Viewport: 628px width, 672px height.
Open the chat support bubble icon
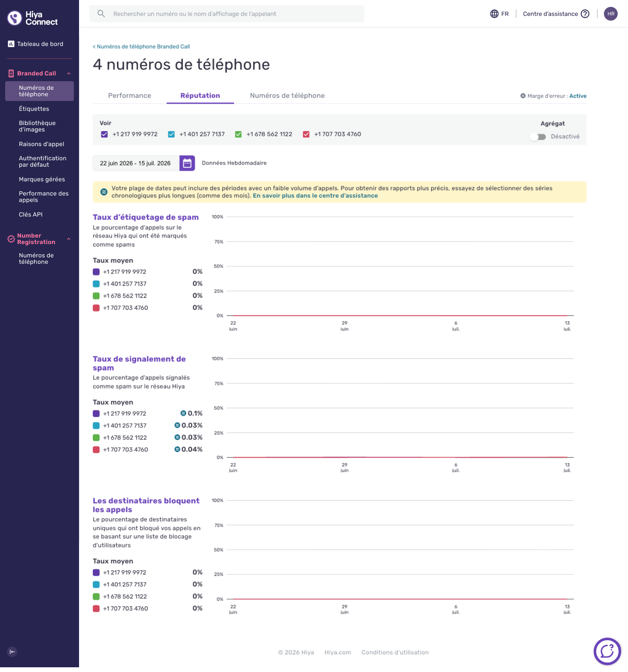coord(607,651)
